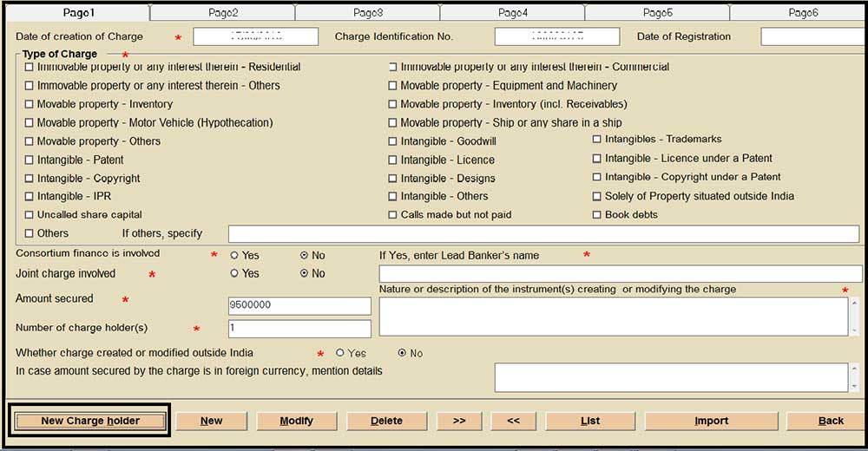Click the Delete button

click(x=386, y=421)
